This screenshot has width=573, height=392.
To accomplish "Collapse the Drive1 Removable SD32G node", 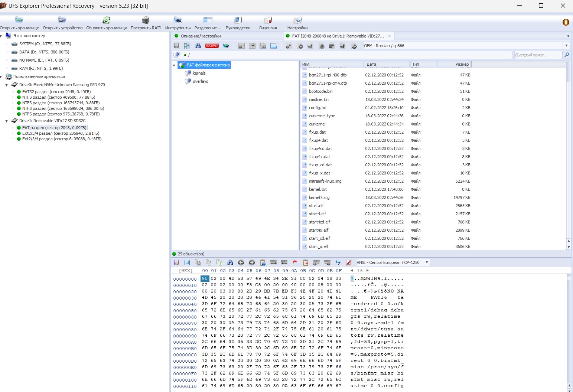I will (x=6, y=121).
